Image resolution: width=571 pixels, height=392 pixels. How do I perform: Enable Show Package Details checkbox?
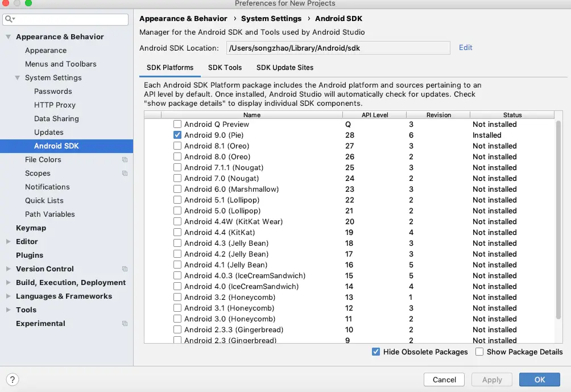(x=479, y=352)
